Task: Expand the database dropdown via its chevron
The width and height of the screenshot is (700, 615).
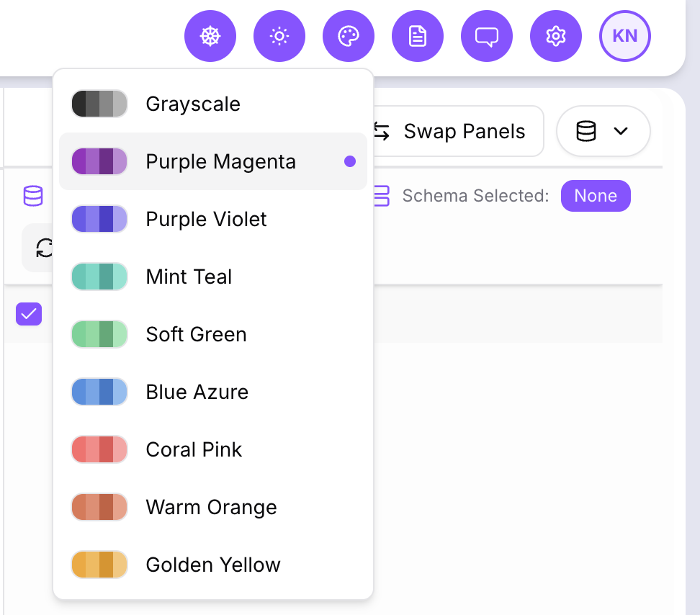Action: [x=621, y=132]
